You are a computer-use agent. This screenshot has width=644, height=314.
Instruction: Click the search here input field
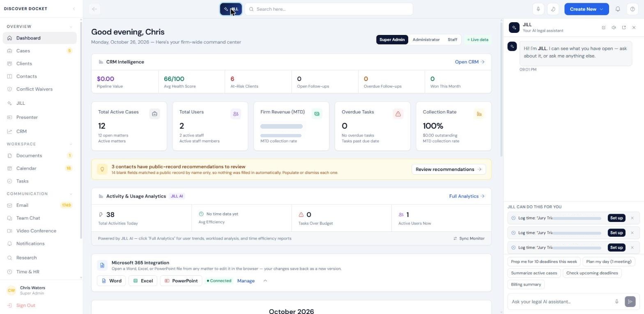click(x=329, y=9)
